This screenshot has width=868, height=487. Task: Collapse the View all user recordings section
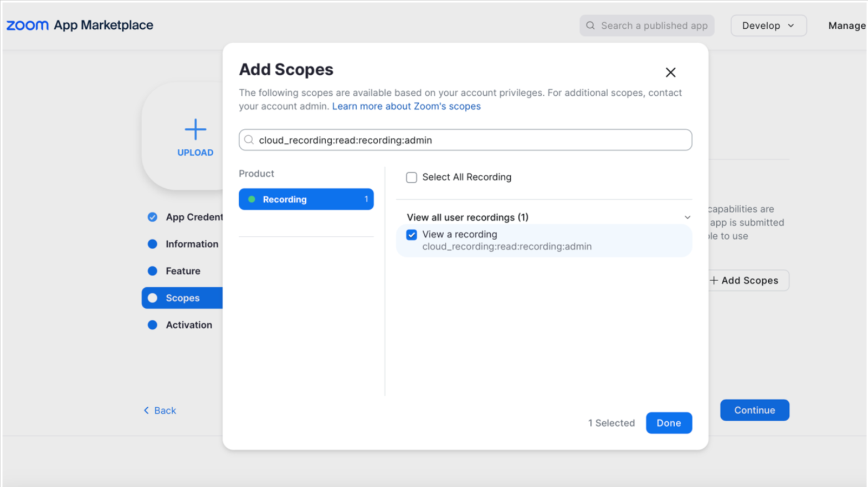(x=687, y=217)
